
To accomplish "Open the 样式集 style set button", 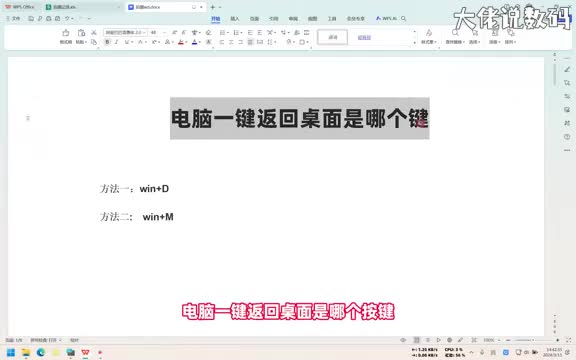I will coord(428,36).
